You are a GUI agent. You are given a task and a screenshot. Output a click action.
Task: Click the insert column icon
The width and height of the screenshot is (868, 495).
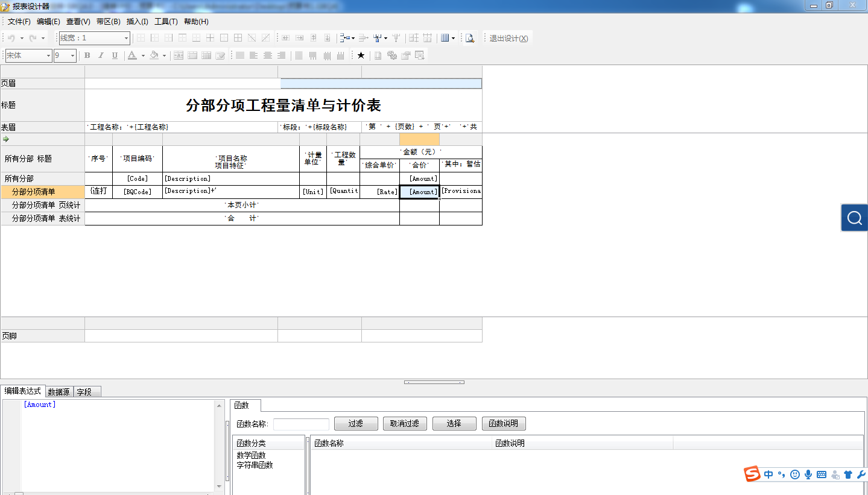377,38
